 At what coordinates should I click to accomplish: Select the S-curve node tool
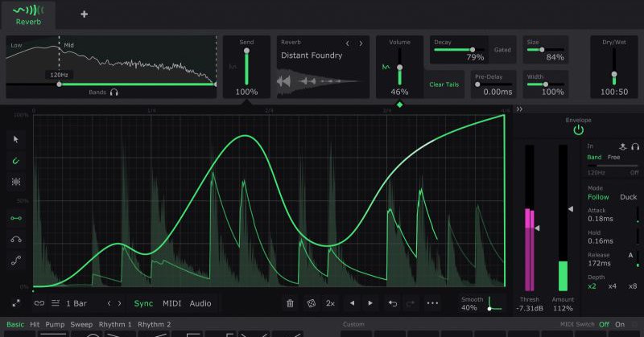[16, 261]
